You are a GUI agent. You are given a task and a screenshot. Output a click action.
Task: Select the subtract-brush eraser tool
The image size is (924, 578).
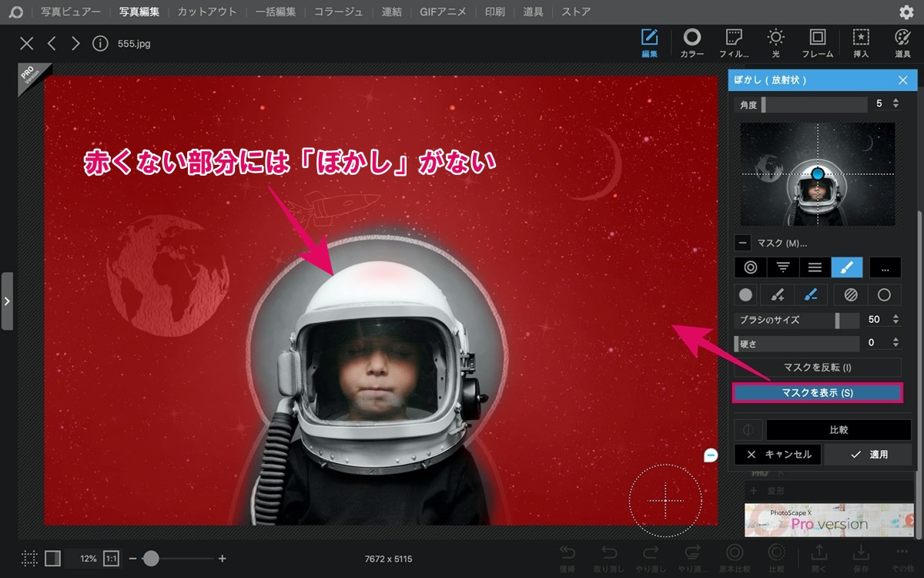pos(809,294)
